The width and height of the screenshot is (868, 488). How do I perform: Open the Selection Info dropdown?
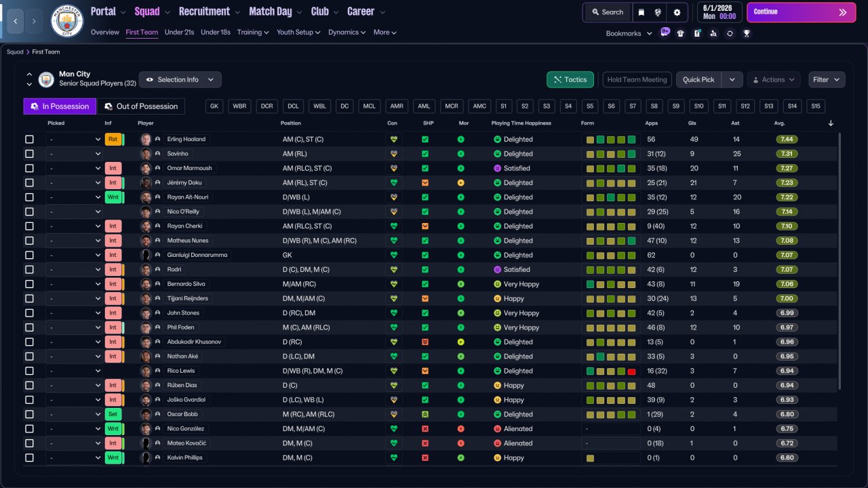(x=180, y=80)
